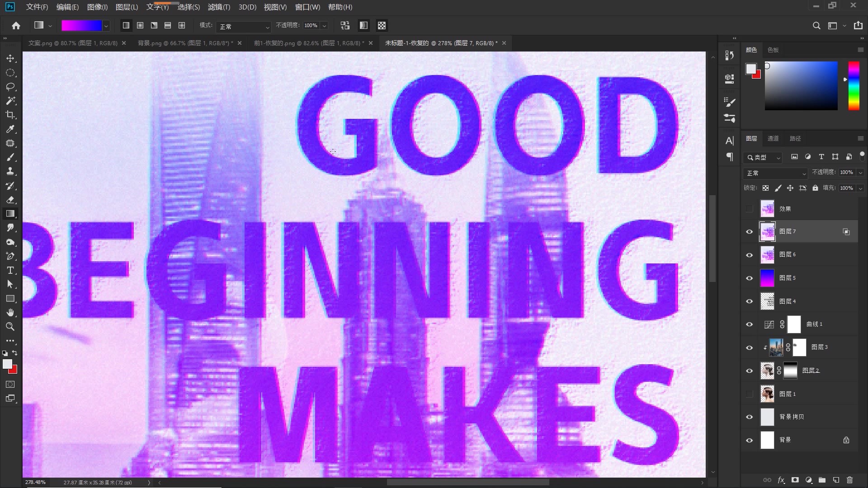Hide layer 图层 5

(x=749, y=278)
